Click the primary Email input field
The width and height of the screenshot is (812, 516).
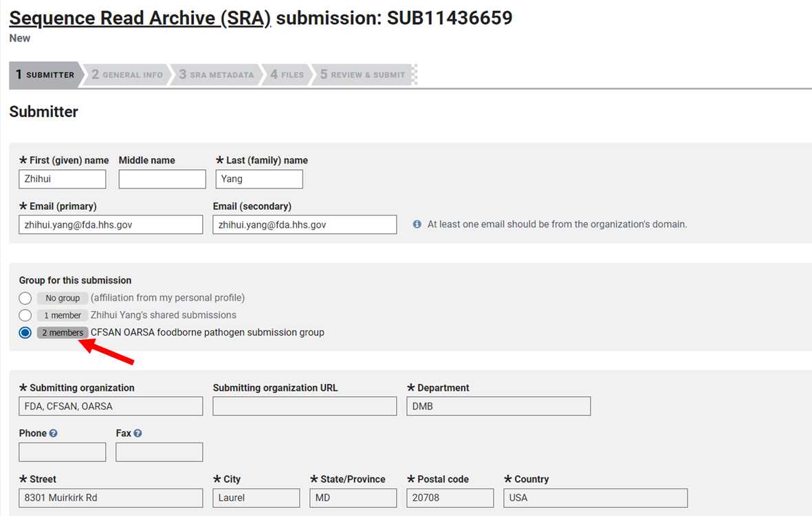coord(111,225)
